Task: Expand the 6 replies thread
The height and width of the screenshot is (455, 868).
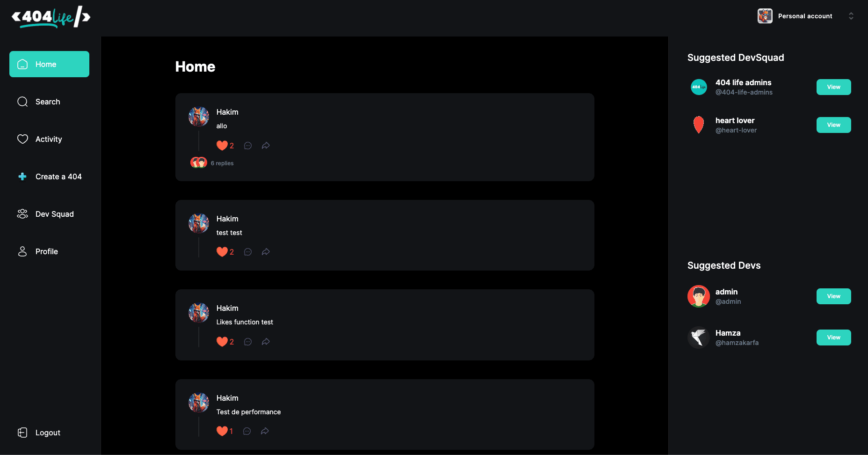Action: [x=222, y=163]
